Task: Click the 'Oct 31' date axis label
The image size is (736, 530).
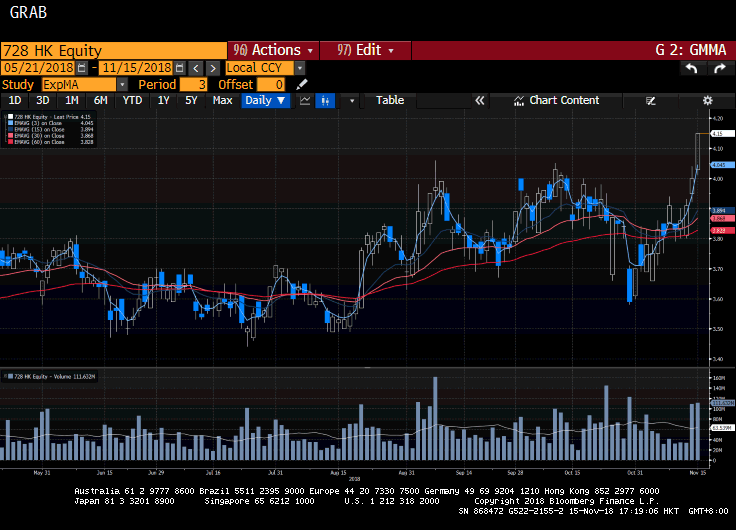Action: click(635, 473)
